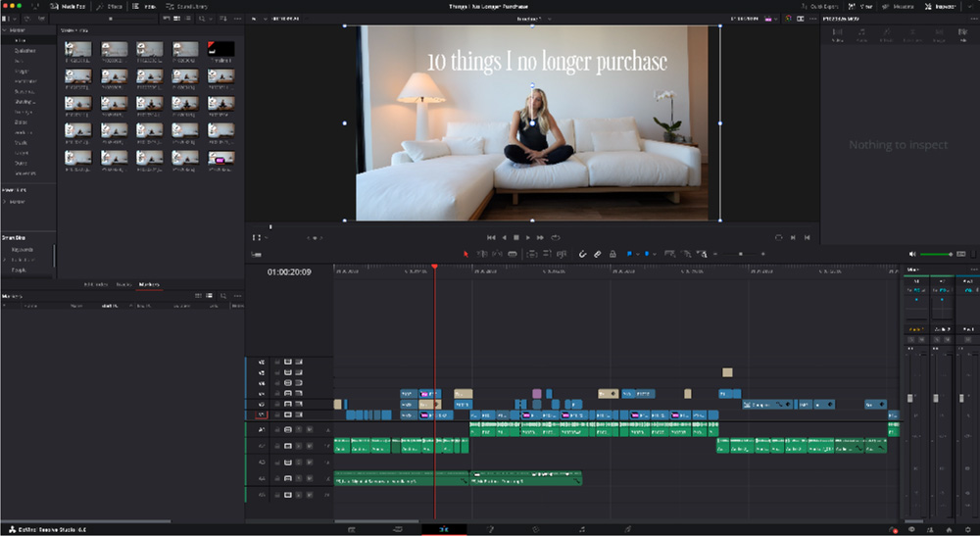The height and width of the screenshot is (536, 980).
Task: Open the flag color dropdown arrow
Action: click(x=637, y=254)
